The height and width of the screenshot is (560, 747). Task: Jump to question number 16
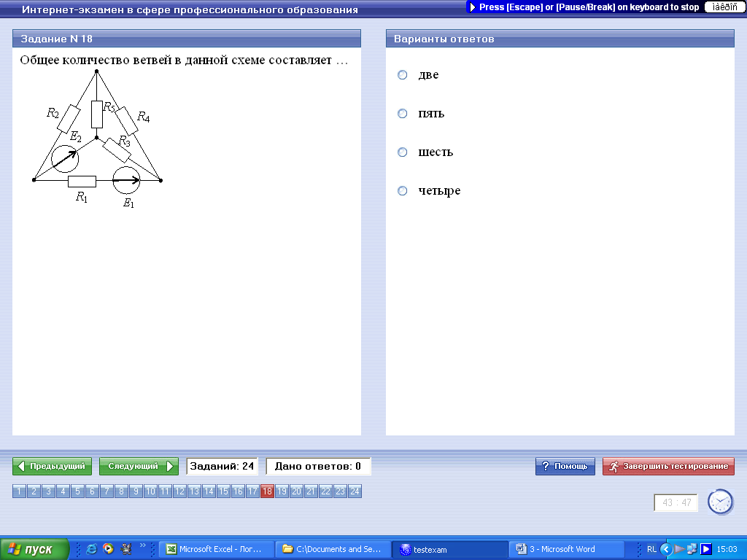point(239,491)
